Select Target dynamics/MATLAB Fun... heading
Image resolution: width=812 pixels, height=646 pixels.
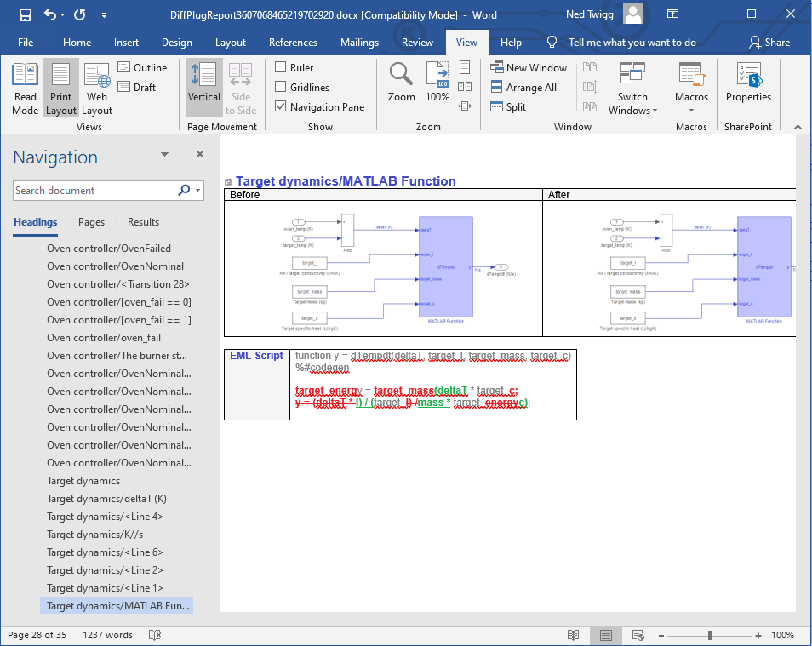coord(118,606)
